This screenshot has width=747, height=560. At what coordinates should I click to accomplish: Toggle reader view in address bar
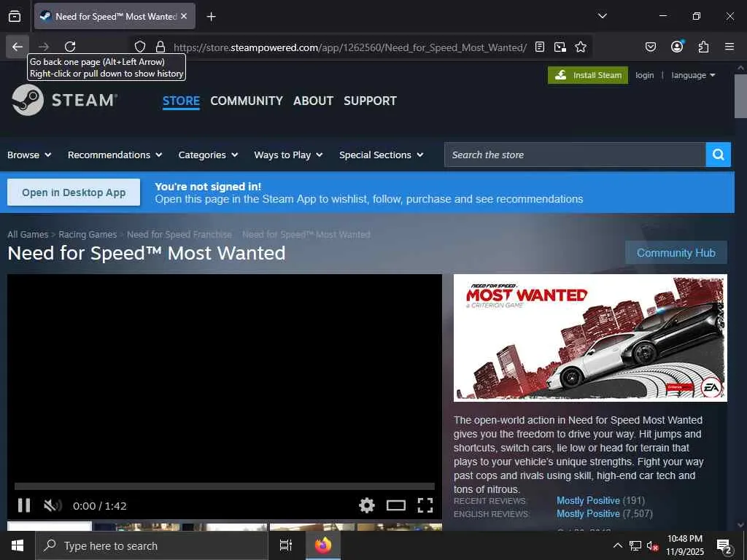pyautogui.click(x=540, y=47)
